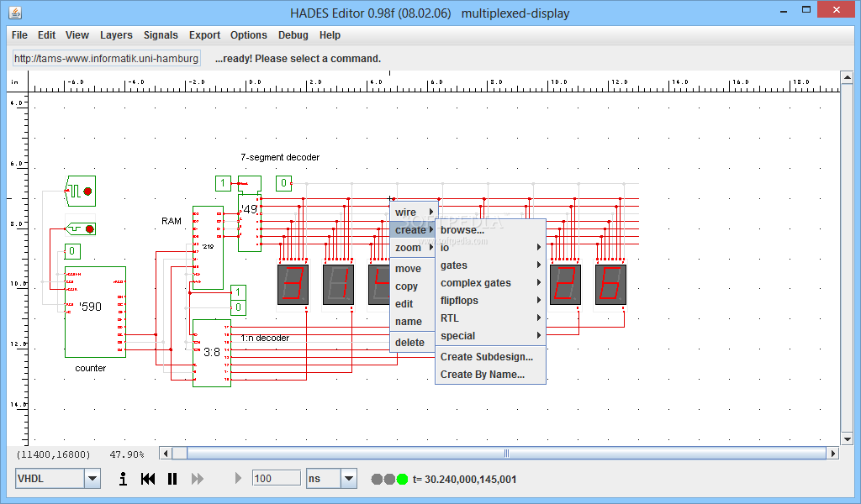Image resolution: width=861 pixels, height=504 pixels.
Task: Click the simulator info icon
Action: coord(123,479)
